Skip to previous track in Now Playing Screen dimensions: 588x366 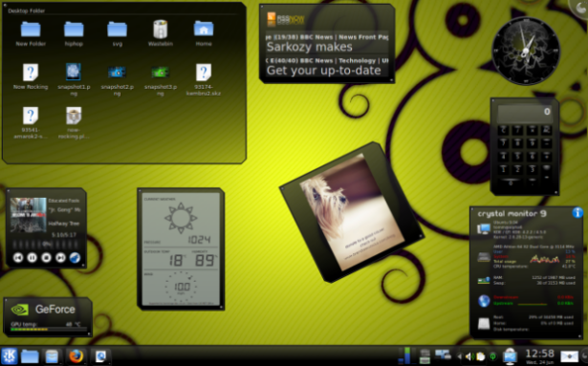click(x=18, y=258)
